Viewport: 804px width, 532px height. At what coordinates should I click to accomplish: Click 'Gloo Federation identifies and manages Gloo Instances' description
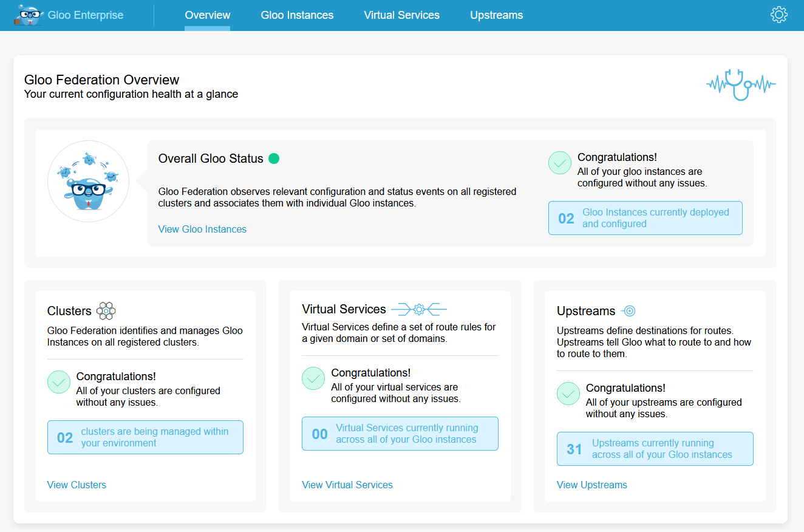pos(145,336)
